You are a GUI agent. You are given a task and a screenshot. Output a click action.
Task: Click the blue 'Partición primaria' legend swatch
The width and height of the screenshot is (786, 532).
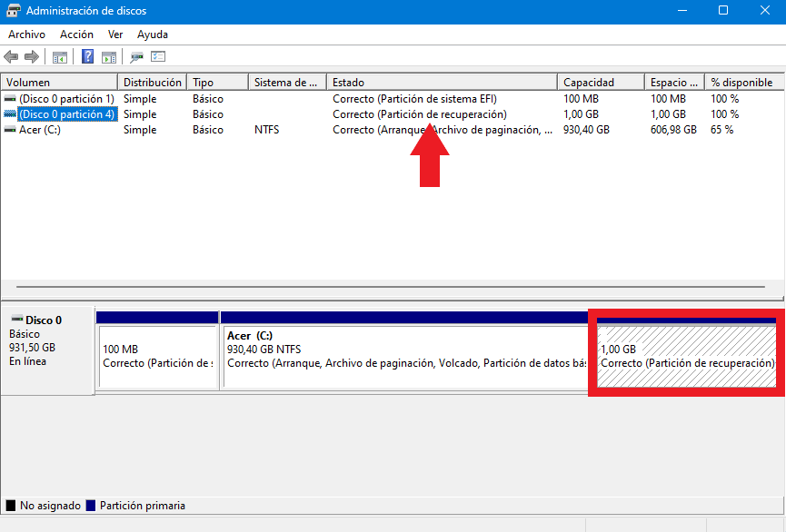[91, 506]
